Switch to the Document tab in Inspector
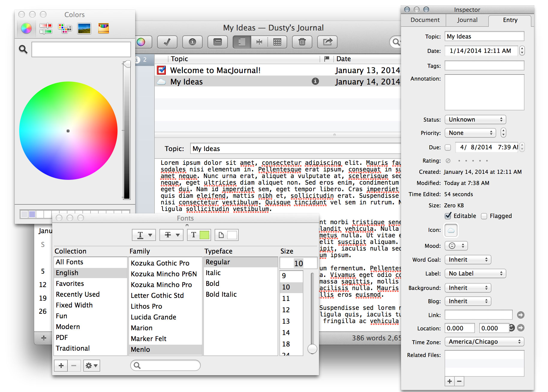The image size is (548, 392). click(x=425, y=20)
